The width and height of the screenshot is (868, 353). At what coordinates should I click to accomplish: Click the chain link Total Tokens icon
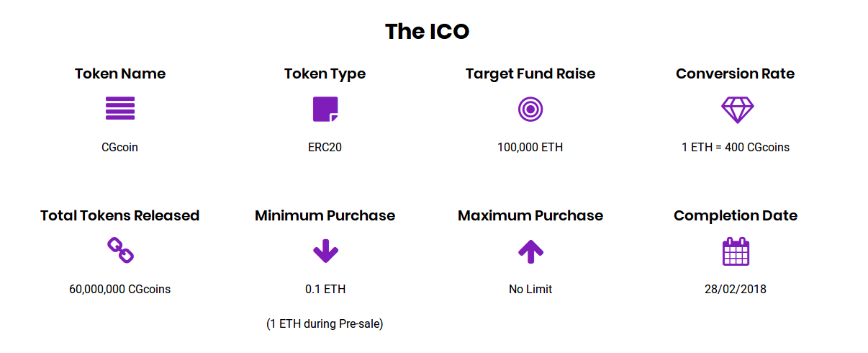pos(120,251)
